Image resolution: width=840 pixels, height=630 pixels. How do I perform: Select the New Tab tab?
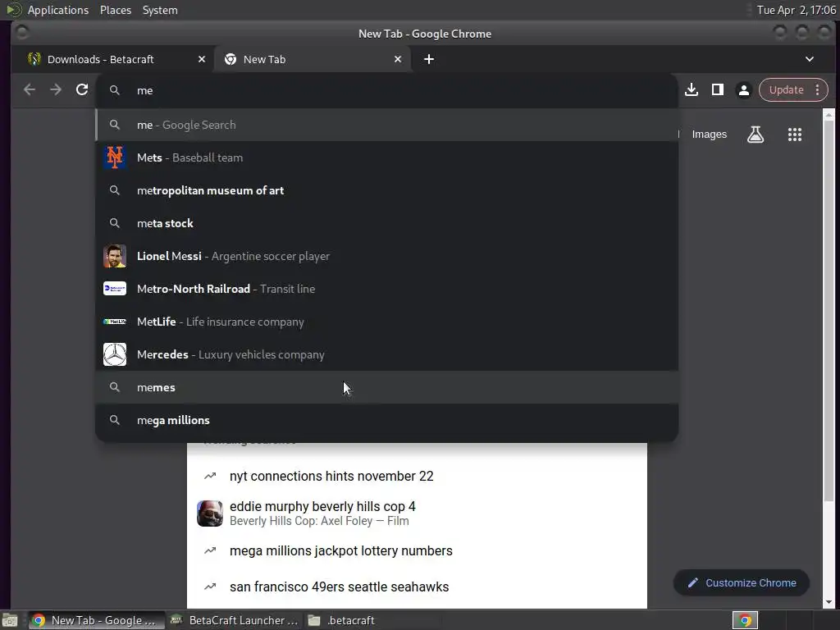click(x=313, y=59)
